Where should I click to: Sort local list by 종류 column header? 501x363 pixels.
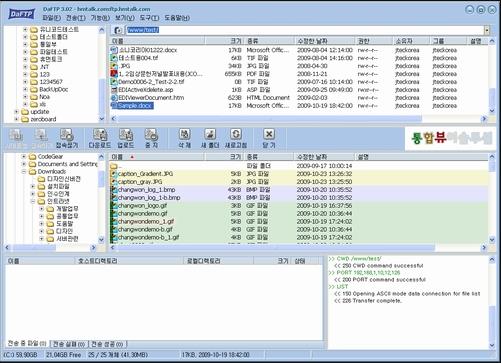[x=269, y=157]
